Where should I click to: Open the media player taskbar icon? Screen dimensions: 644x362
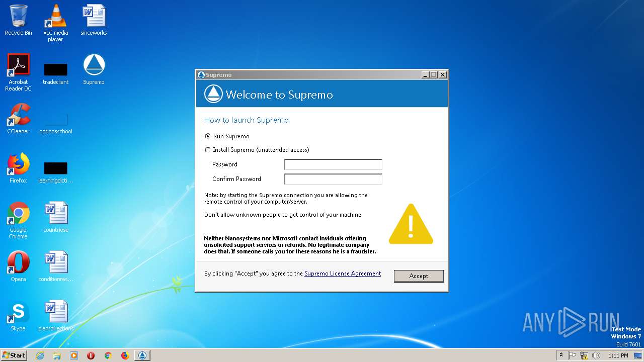74,355
